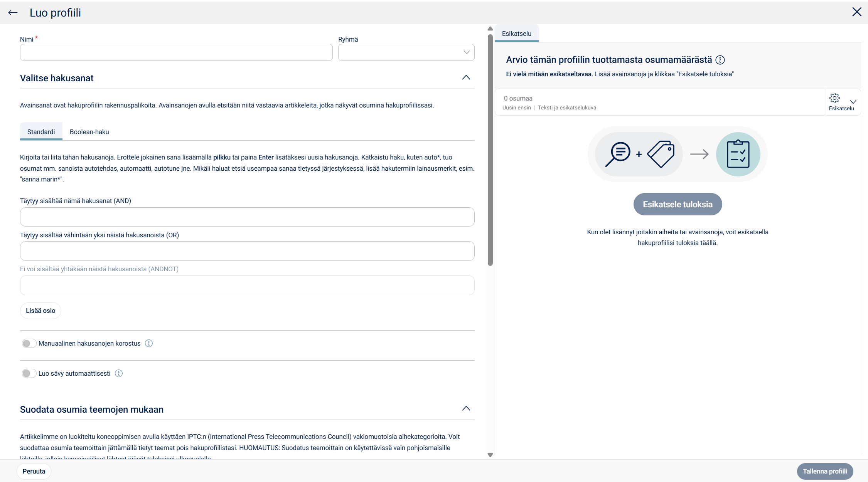Click the Lisää osio button
This screenshot has width=868, height=482.
coord(40,311)
